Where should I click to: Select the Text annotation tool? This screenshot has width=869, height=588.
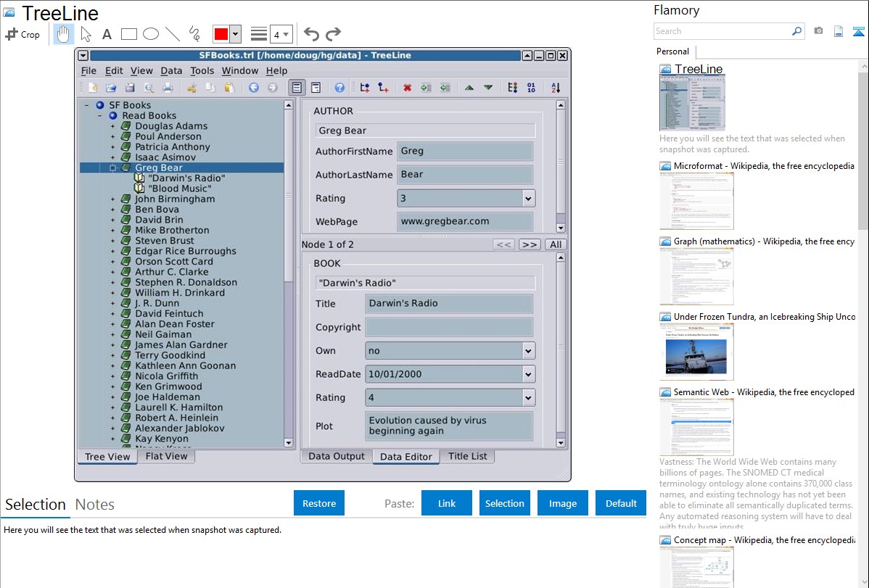point(107,34)
